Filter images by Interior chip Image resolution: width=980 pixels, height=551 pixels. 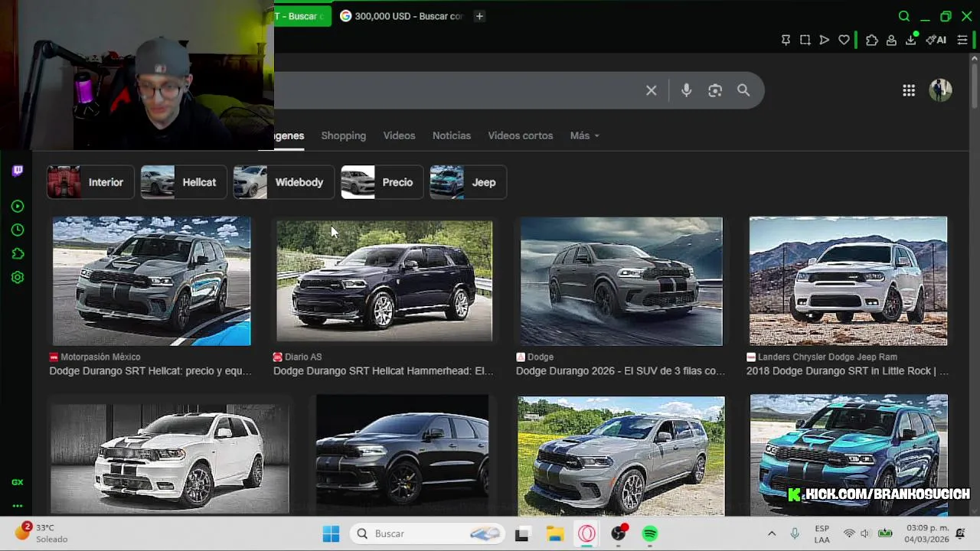pos(90,182)
